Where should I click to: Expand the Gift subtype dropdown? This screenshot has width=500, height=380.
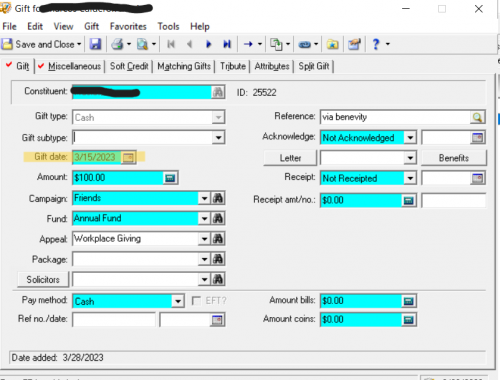(x=218, y=137)
